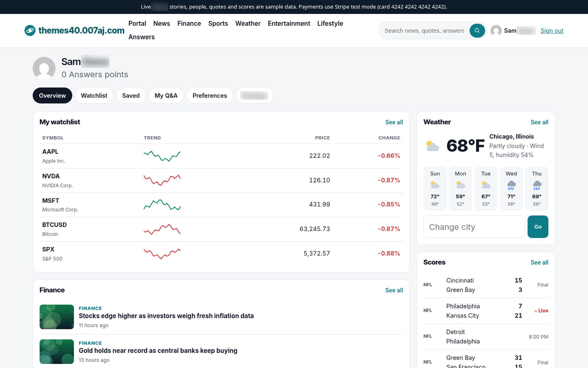Click the header user avatar
Viewport: 588px width, 368px height.
click(496, 31)
